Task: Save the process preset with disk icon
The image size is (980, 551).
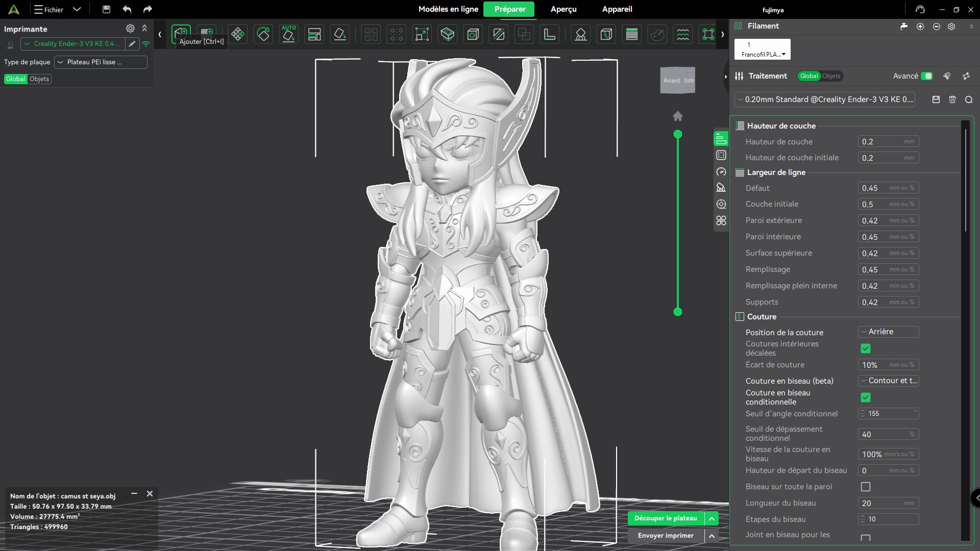Action: point(936,99)
